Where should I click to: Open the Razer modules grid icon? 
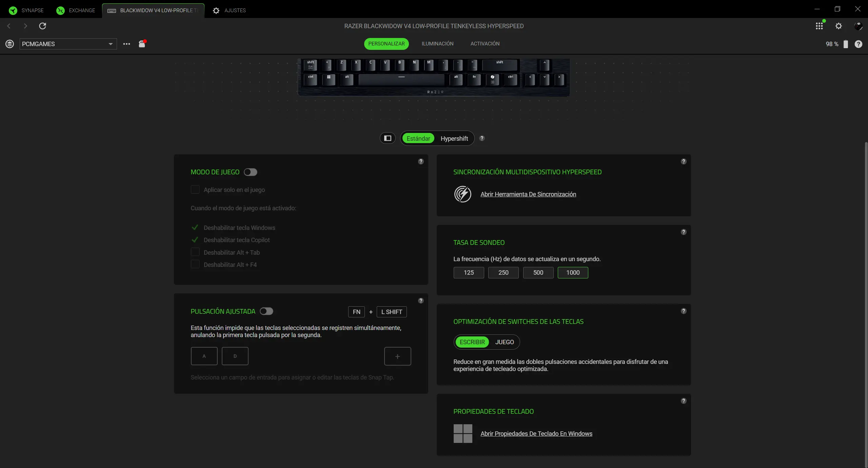tap(819, 26)
